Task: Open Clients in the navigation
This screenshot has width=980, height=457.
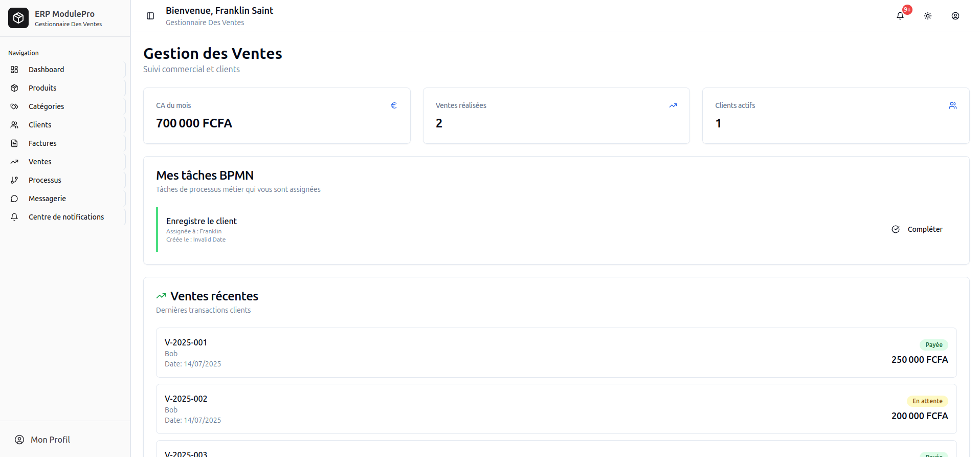Action: coord(40,125)
